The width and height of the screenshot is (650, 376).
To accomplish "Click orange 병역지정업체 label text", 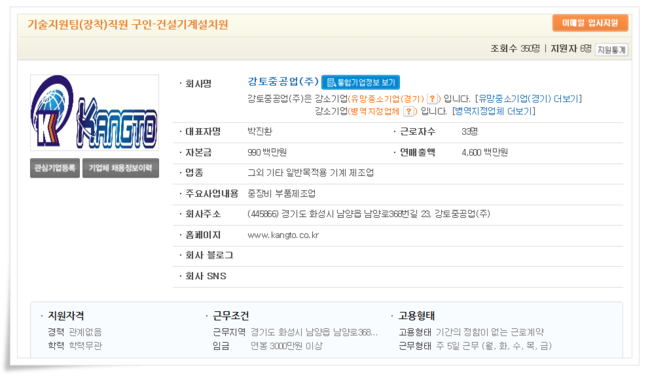I will 375,111.
